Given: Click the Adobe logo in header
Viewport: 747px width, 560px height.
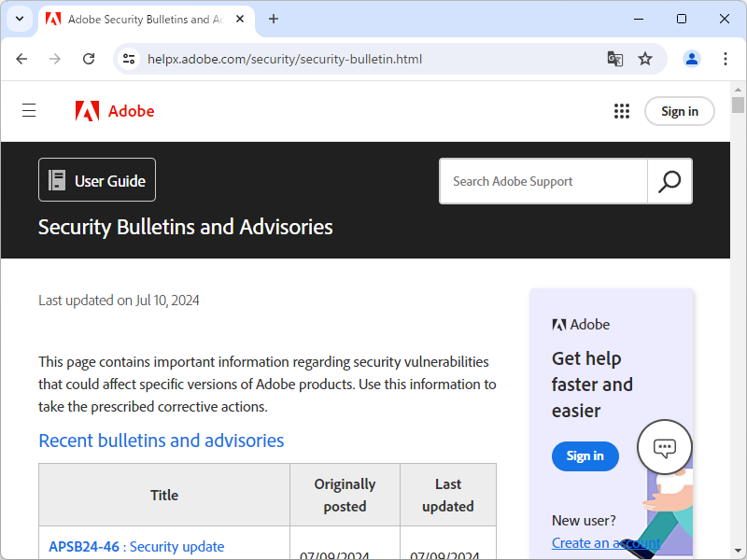Looking at the screenshot, I should 115,111.
